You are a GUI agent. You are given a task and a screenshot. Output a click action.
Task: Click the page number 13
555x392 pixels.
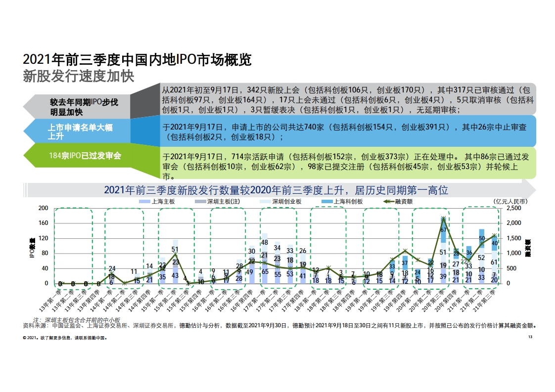tap(530, 338)
